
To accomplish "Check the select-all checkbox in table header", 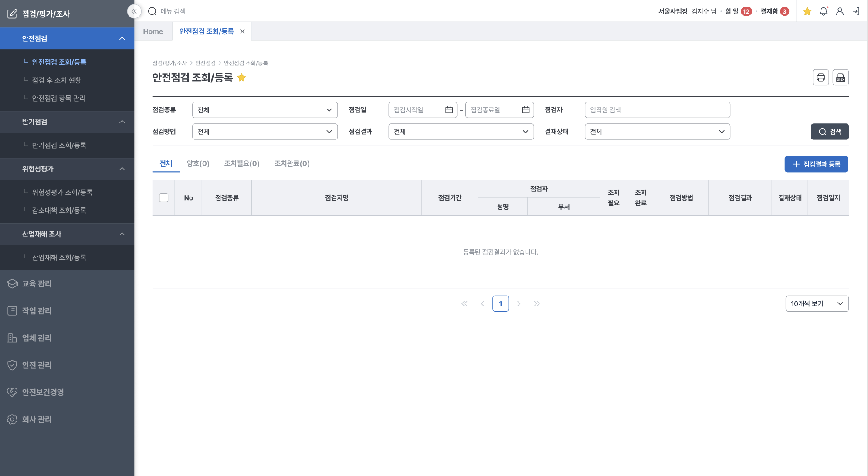I will click(164, 197).
